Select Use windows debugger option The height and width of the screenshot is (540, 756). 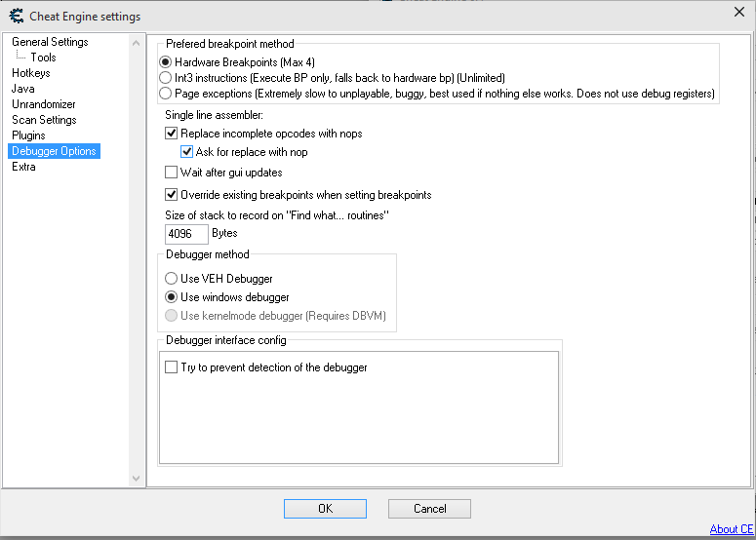click(x=172, y=297)
